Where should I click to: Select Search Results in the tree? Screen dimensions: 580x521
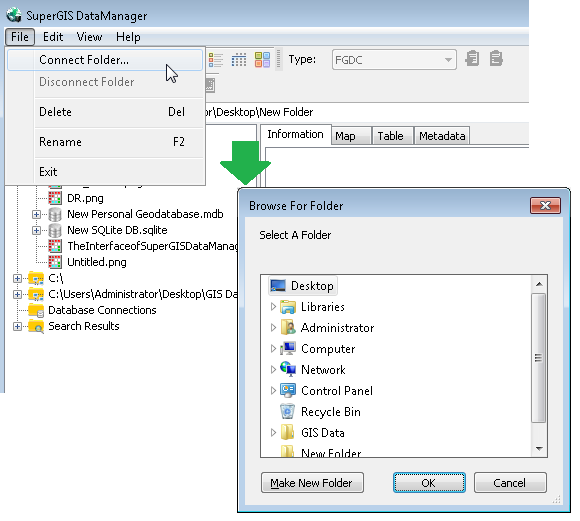84,326
